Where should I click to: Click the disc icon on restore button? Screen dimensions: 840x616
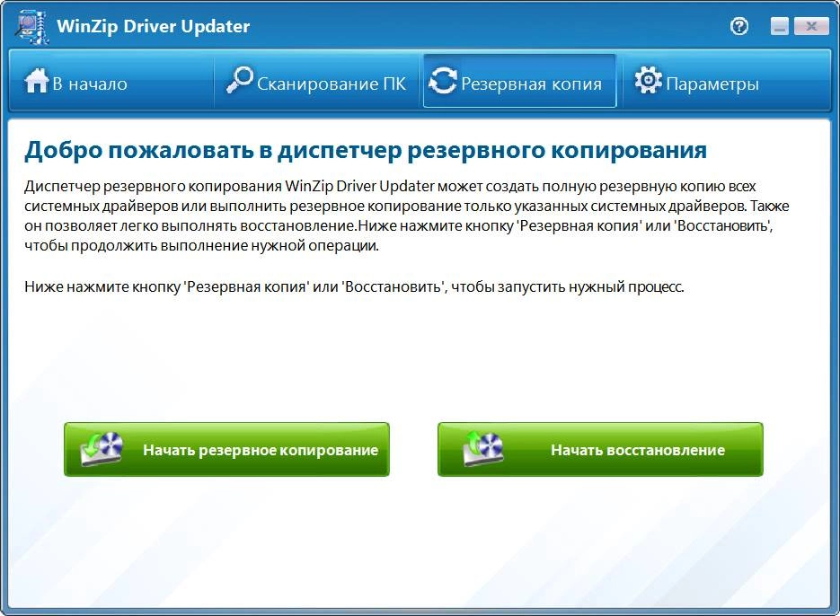point(482,448)
